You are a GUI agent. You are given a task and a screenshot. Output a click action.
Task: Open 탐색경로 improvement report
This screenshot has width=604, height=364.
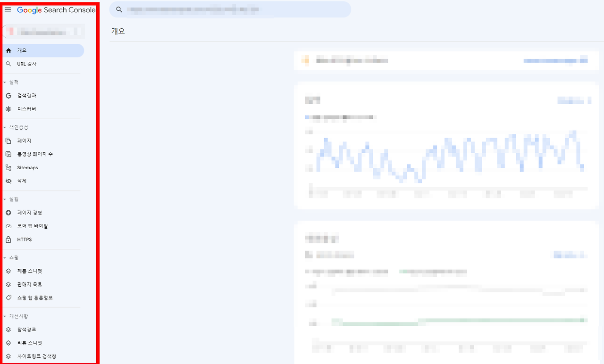[x=43, y=330]
